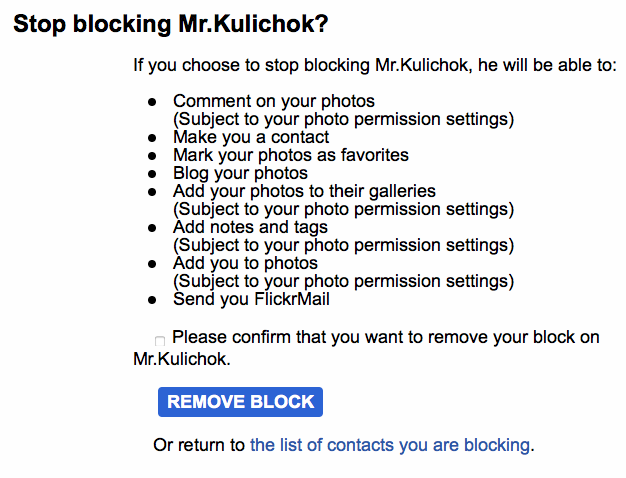The width and height of the screenshot is (626, 478).
Task: Click the 'Add notes and tags' item
Action: pyautogui.click(x=250, y=227)
